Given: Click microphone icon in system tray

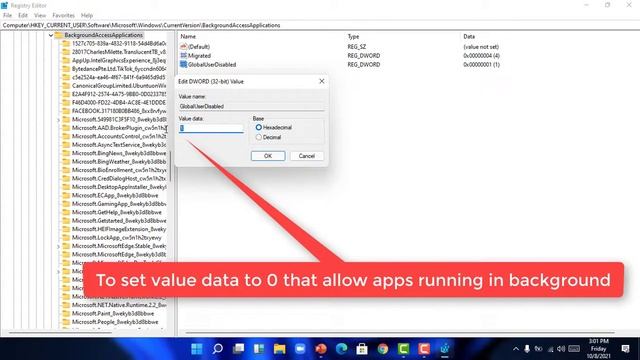Looking at the screenshot, I should tap(527, 349).
